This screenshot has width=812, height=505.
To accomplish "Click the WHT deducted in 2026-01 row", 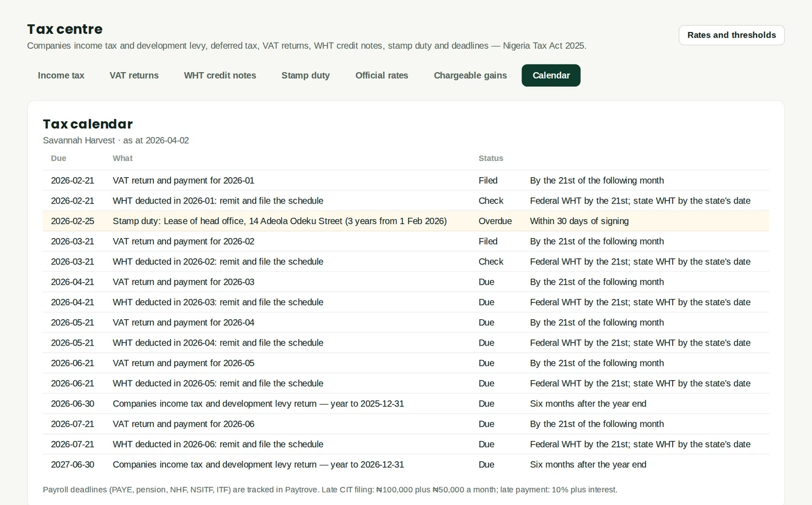I will pyautogui.click(x=406, y=201).
